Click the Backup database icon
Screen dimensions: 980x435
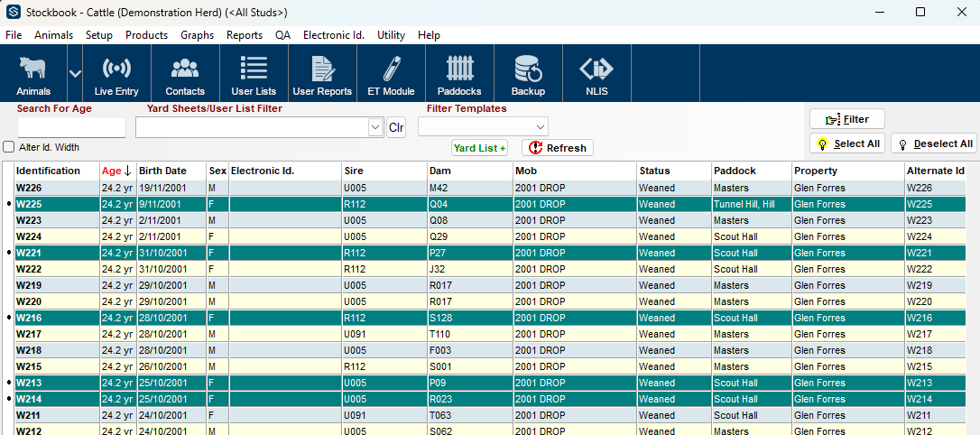coord(528,74)
